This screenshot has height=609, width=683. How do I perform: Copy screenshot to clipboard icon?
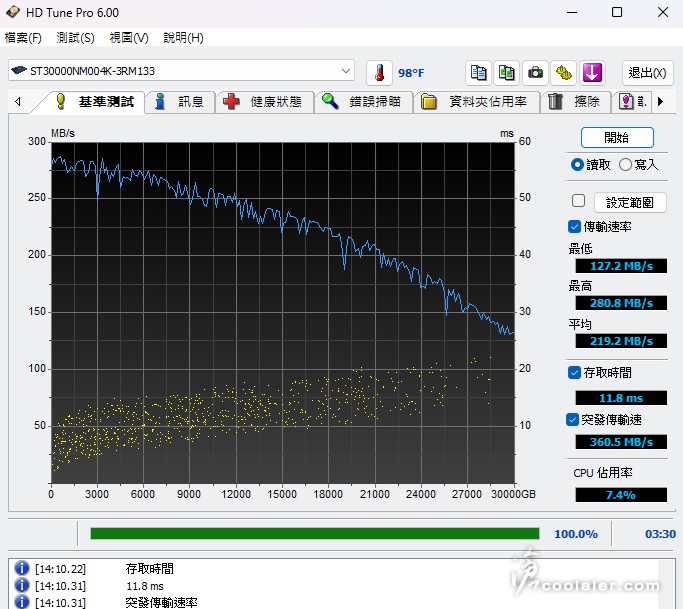[x=506, y=72]
